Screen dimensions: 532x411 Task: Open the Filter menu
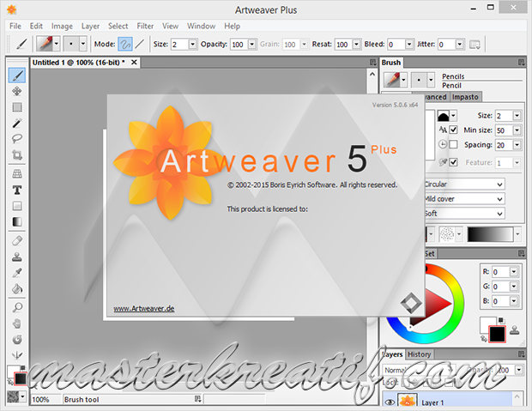[x=145, y=26]
